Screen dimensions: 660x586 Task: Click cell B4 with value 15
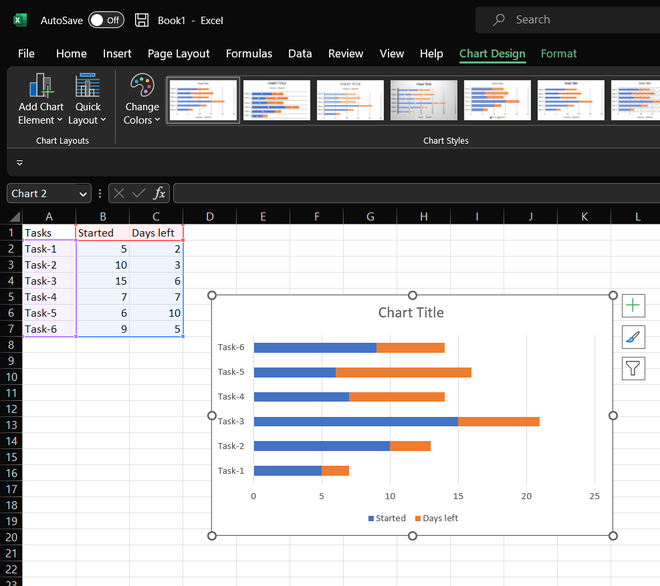point(103,281)
